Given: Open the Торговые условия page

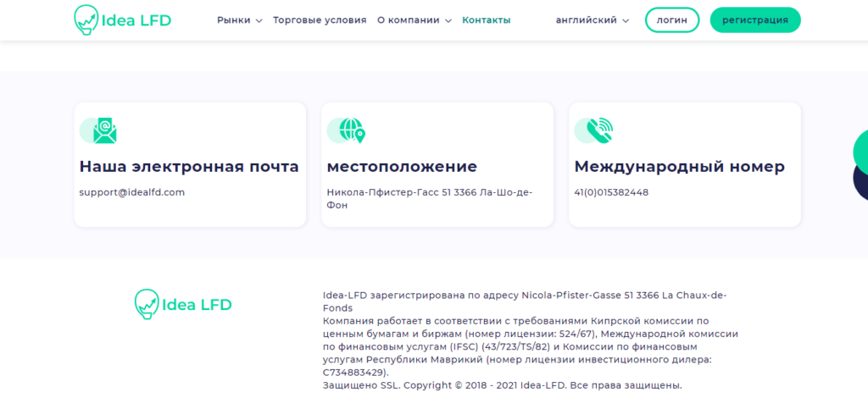Looking at the screenshot, I should pos(320,20).
